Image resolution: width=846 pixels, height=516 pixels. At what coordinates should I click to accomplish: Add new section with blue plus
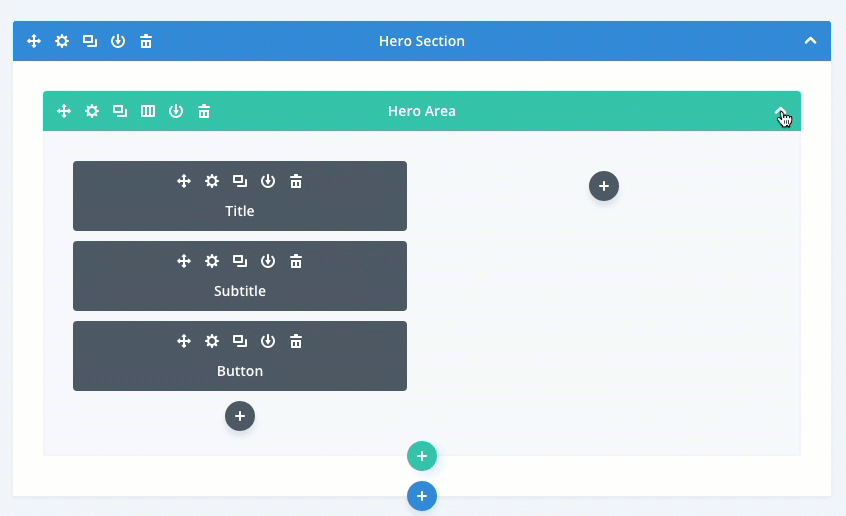(x=422, y=496)
